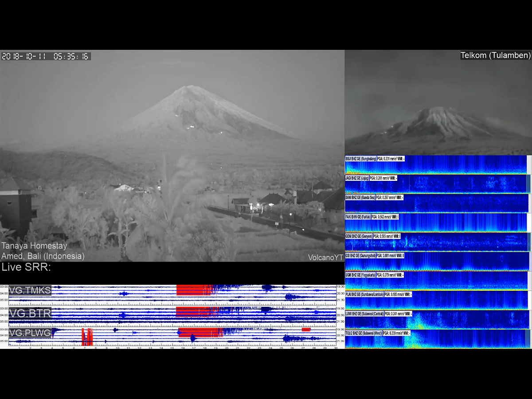Image resolution: width=532 pixels, height=399 pixels.
Task: Click the Tanaya Homestay main camera feed
Action: point(172,156)
